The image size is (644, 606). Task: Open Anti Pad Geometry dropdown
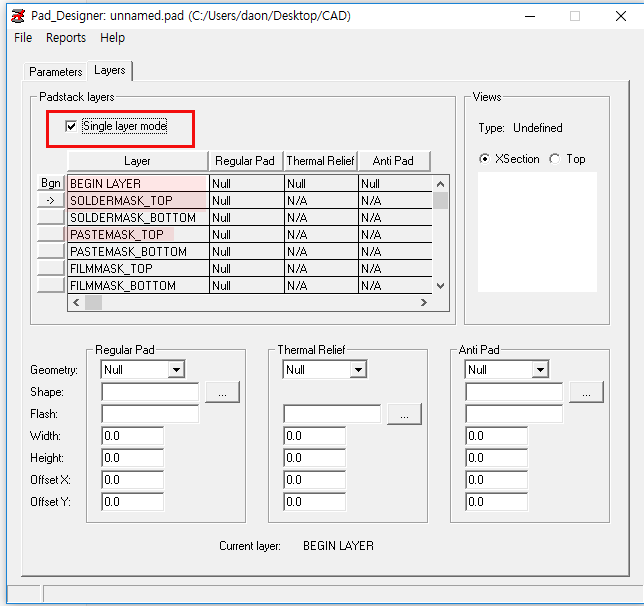tap(540, 370)
